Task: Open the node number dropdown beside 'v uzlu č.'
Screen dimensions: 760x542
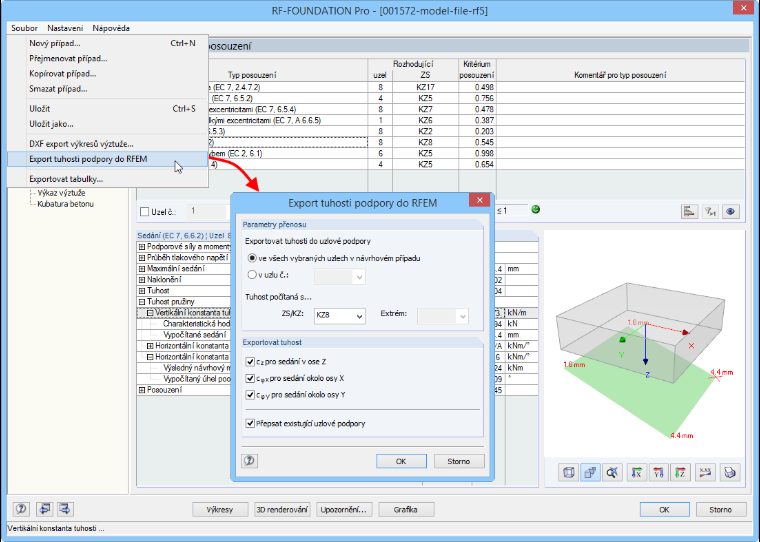Action: coord(339,277)
